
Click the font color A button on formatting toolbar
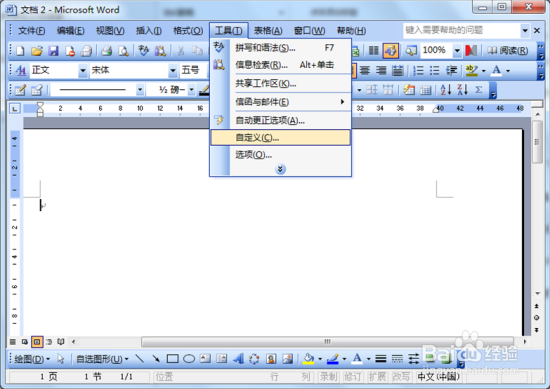tap(496, 71)
